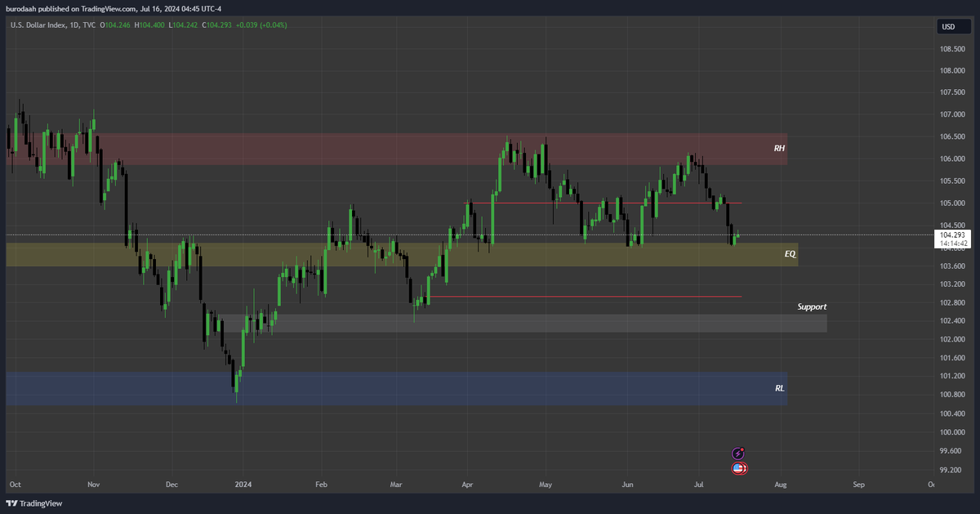Screen dimensions: 980x514
Task: Select the RL label on blue zone
Action: point(780,388)
